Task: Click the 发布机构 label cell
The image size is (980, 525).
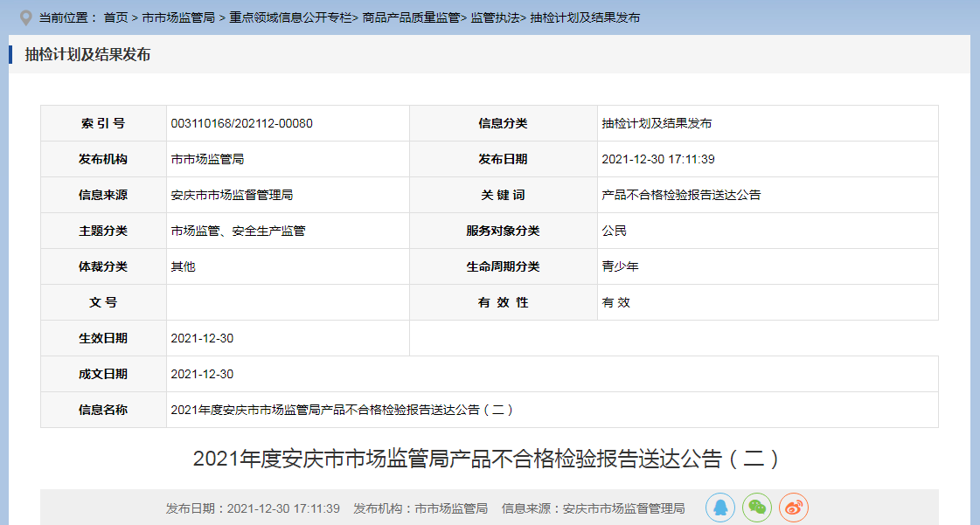Action: [103, 159]
